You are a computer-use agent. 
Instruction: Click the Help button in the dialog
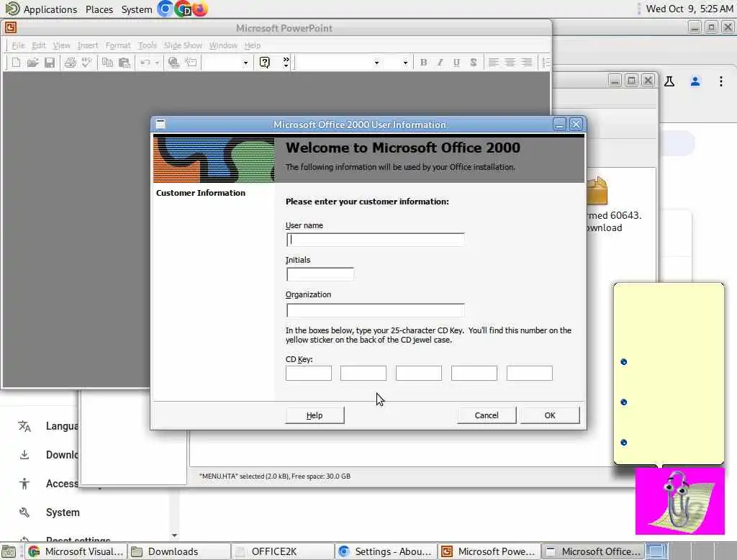tap(315, 415)
